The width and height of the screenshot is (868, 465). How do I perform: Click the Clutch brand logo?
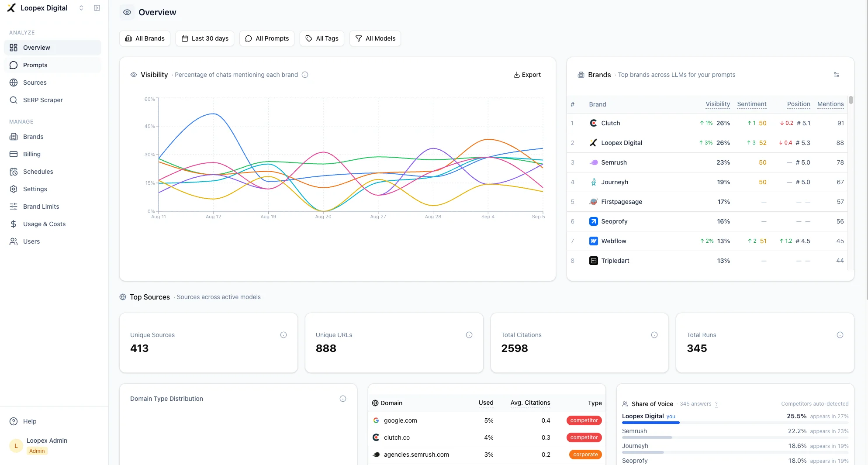click(593, 123)
